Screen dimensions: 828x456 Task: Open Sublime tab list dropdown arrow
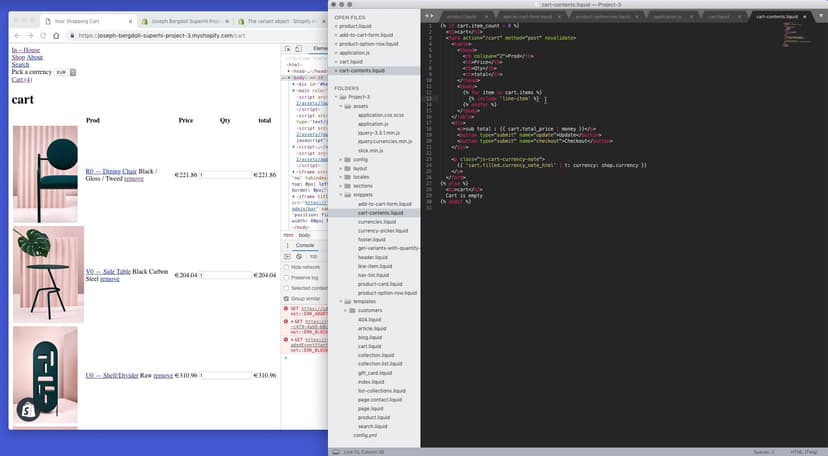coord(821,16)
